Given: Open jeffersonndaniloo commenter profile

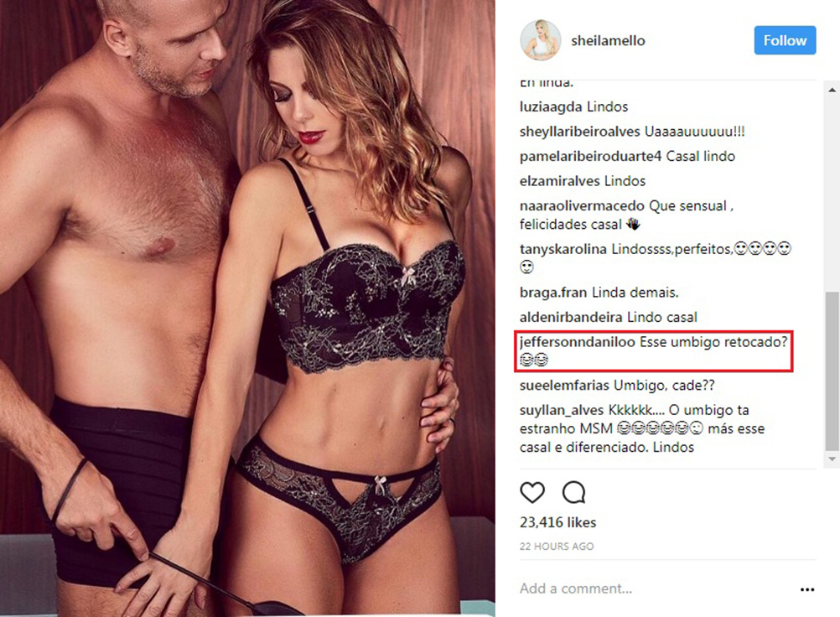Looking at the screenshot, I should click(x=577, y=342).
